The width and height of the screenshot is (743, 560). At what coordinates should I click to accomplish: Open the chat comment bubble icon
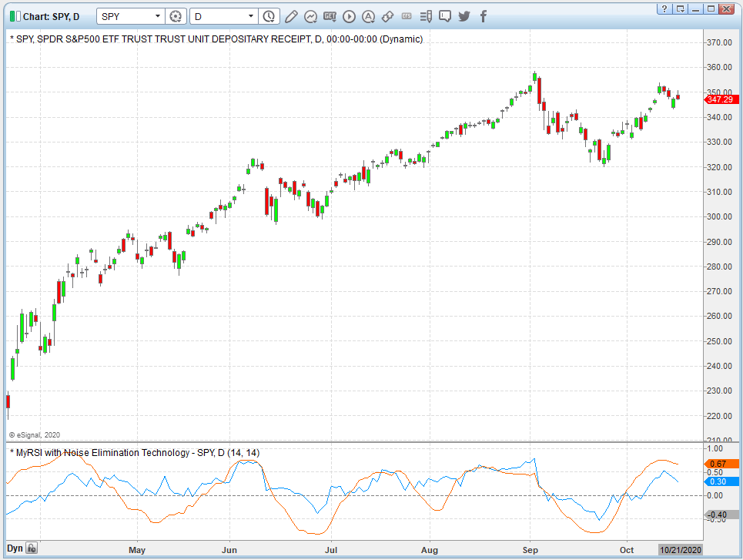point(445,17)
